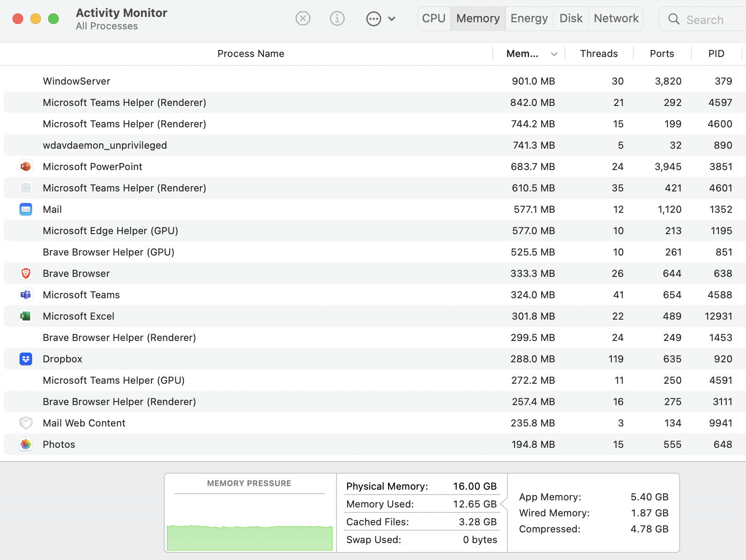The height and width of the screenshot is (560, 746).
Task: Select the Microsoft PowerPoint process name
Action: coord(93,167)
